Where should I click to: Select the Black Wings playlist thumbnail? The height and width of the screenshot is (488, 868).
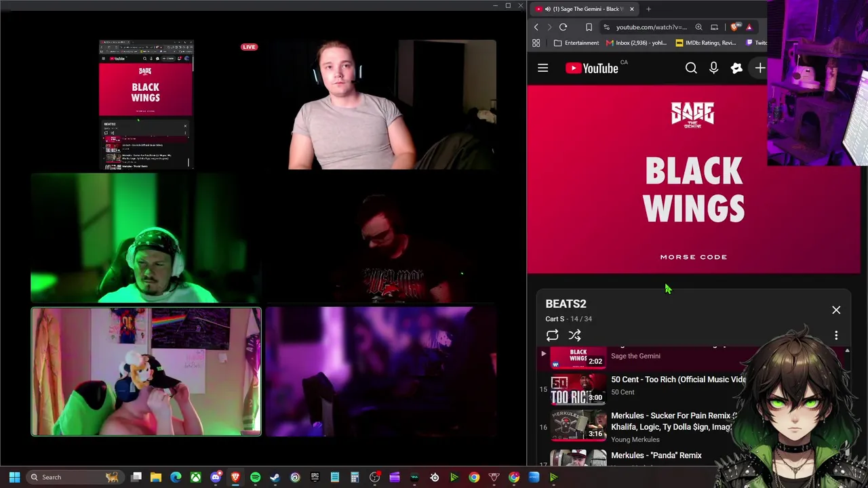point(578,357)
